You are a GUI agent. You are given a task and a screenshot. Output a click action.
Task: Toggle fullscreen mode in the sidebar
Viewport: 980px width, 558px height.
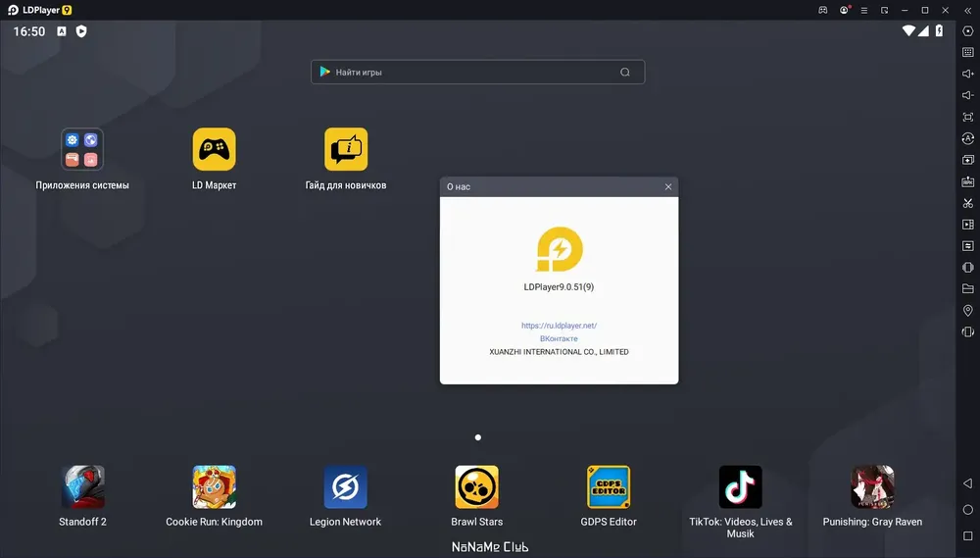pos(967,117)
